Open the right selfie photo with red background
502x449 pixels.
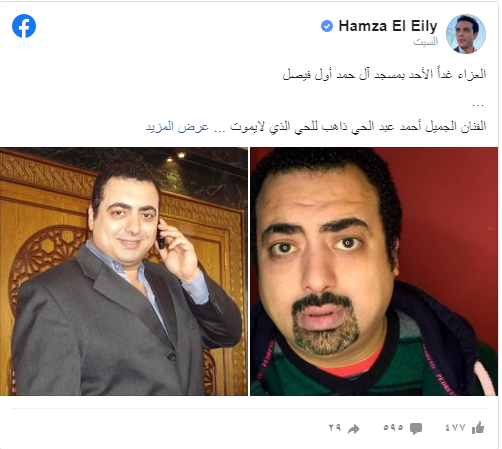pos(374,271)
